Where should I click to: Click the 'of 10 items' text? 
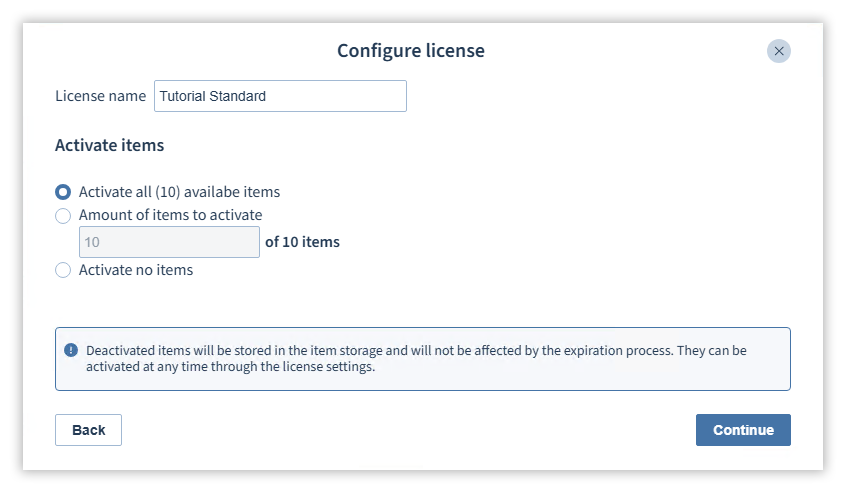[x=302, y=242]
